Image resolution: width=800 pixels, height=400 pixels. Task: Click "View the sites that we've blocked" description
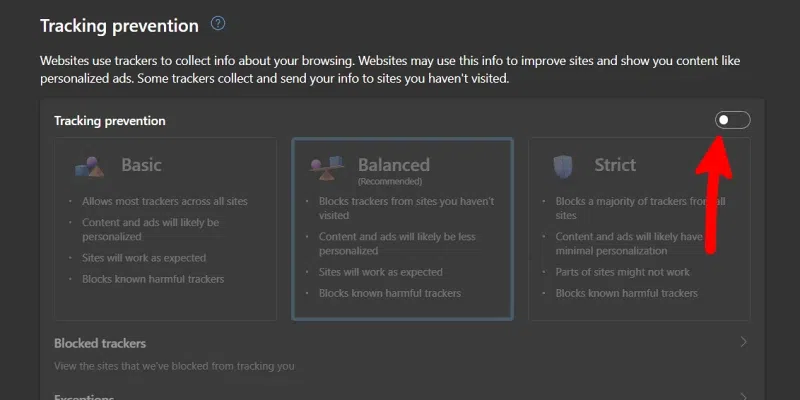click(174, 366)
